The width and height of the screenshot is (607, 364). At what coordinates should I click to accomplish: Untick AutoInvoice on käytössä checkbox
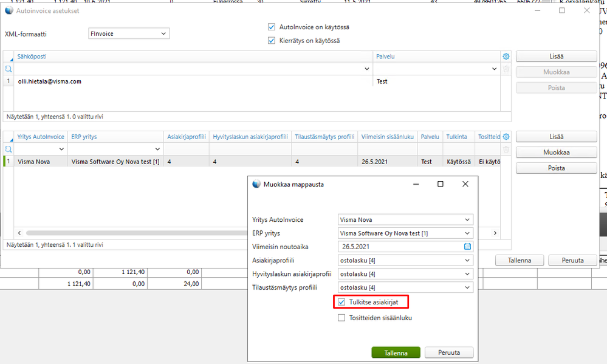coord(272,27)
